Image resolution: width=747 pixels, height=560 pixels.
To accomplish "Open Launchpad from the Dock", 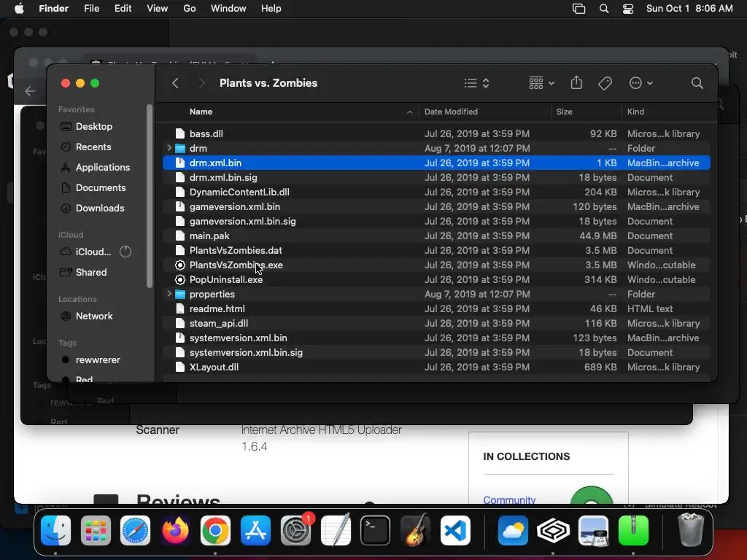I will pos(96,531).
